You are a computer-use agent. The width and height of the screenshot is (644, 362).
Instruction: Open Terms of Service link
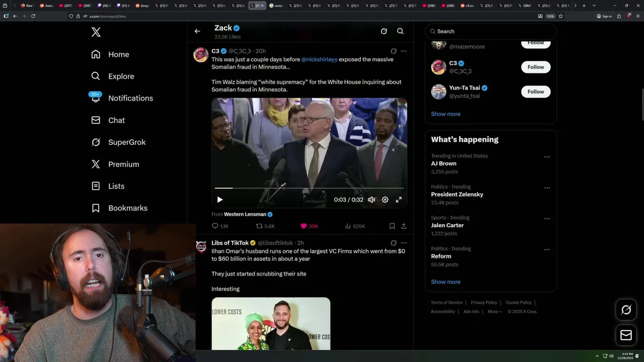446,303
